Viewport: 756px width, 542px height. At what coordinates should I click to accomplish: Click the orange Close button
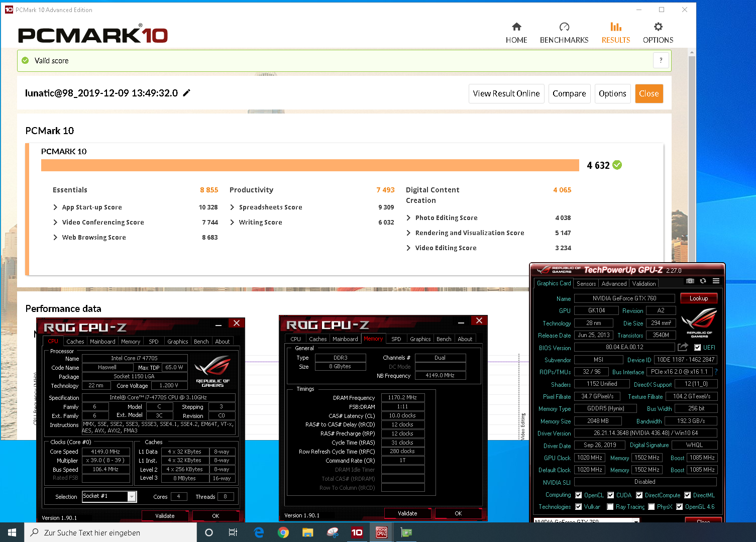(x=649, y=93)
